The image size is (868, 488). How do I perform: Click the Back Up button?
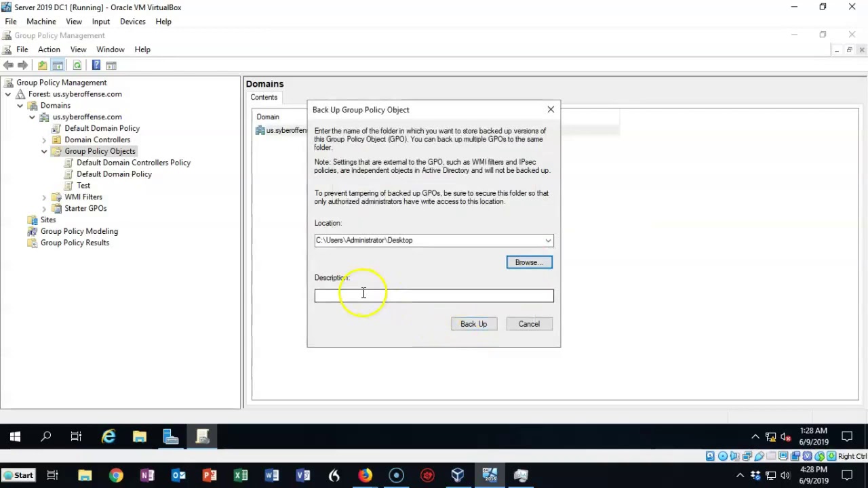(x=473, y=324)
